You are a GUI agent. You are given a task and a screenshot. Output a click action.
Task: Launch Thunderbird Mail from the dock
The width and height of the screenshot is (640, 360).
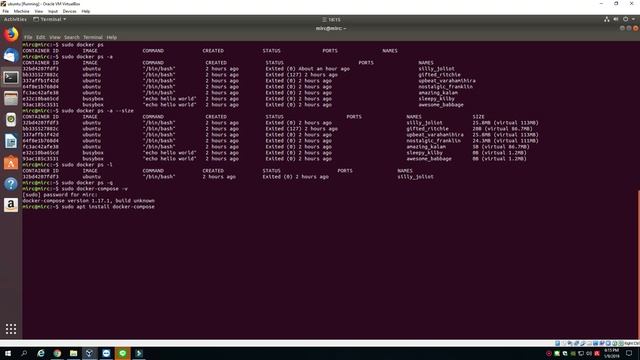point(11,56)
